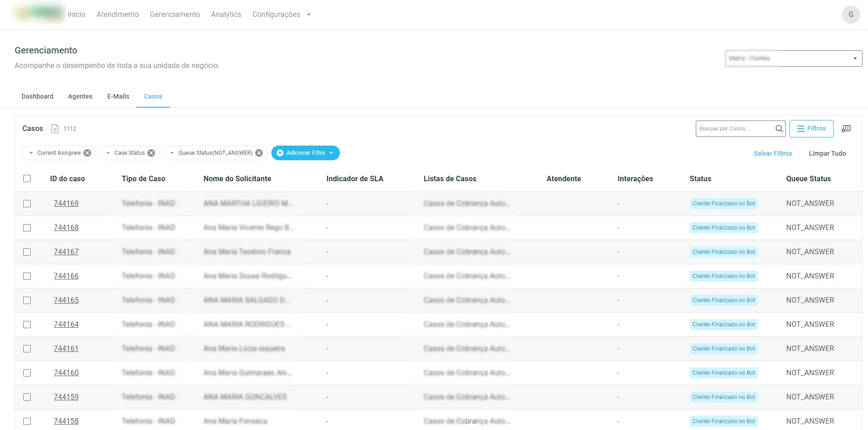The image size is (868, 430).
Task: Expand the Current Assignee filter arrow
Action: (x=31, y=153)
